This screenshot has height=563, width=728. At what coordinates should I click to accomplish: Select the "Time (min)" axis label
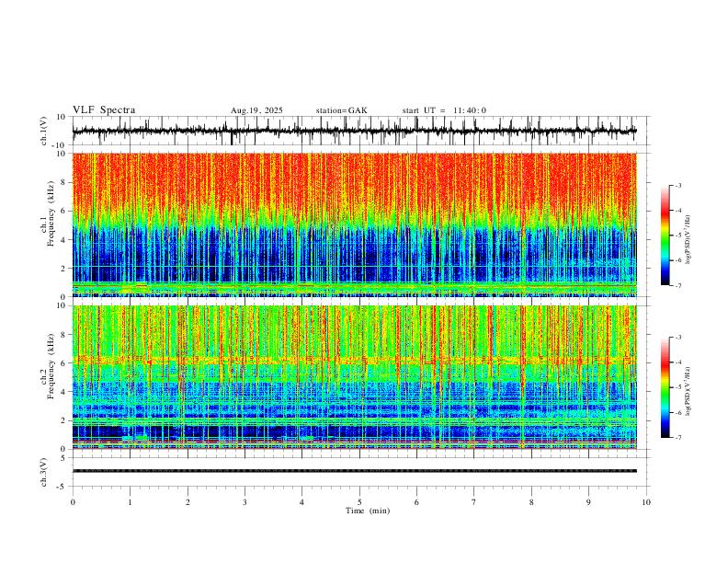pyautogui.click(x=368, y=511)
